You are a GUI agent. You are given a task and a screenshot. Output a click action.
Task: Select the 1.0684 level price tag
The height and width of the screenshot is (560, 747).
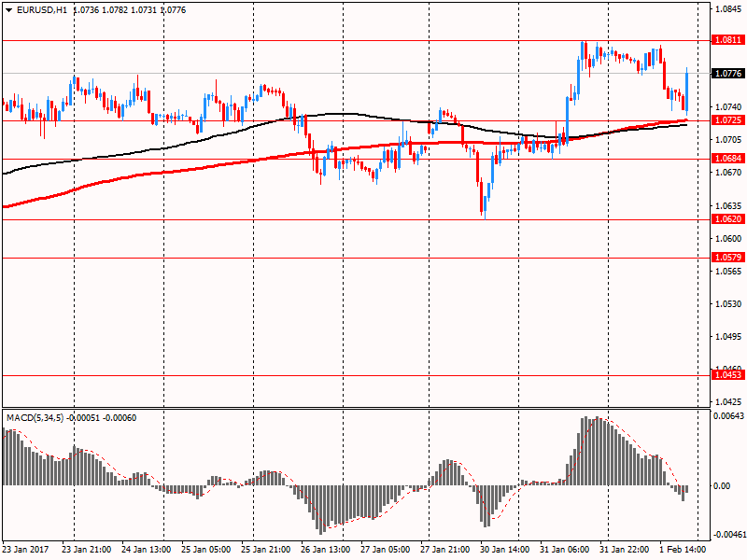point(727,159)
